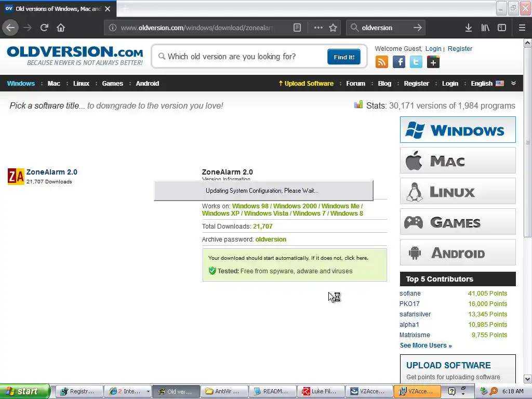Open the Windows Start button
Image resolution: width=532 pixels, height=399 pixels.
click(x=25, y=391)
